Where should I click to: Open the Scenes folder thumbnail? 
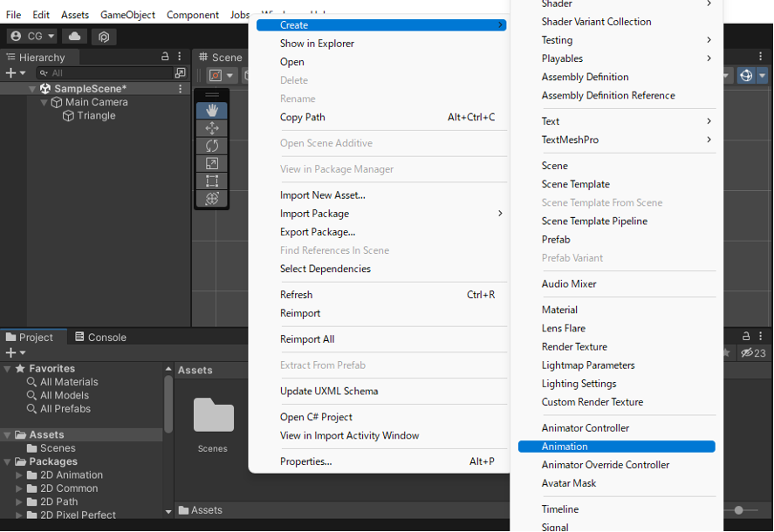213,414
